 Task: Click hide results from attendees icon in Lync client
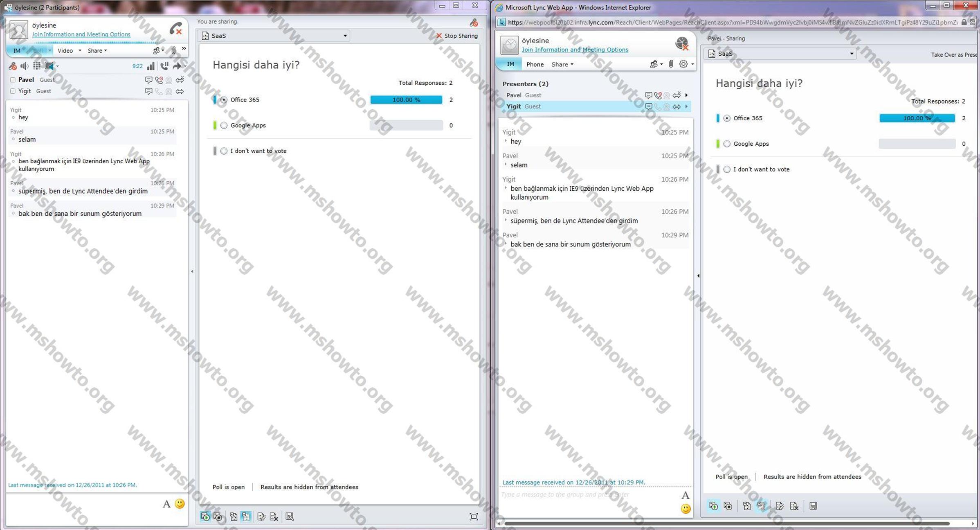point(246,516)
